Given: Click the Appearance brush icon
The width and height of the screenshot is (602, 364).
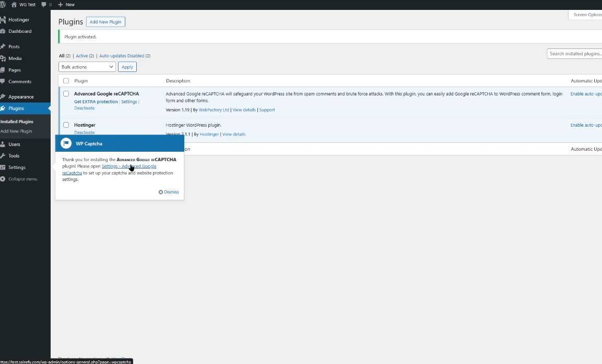Looking at the screenshot, I should [x=3, y=96].
